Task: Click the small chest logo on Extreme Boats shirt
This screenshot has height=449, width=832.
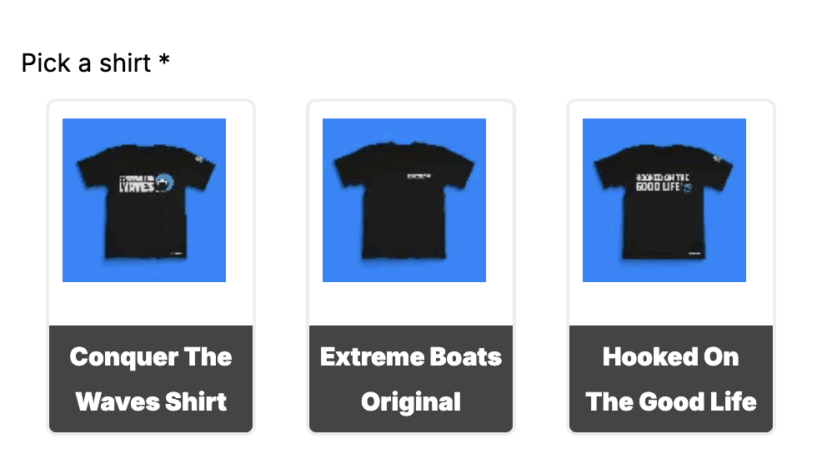Action: click(x=419, y=176)
